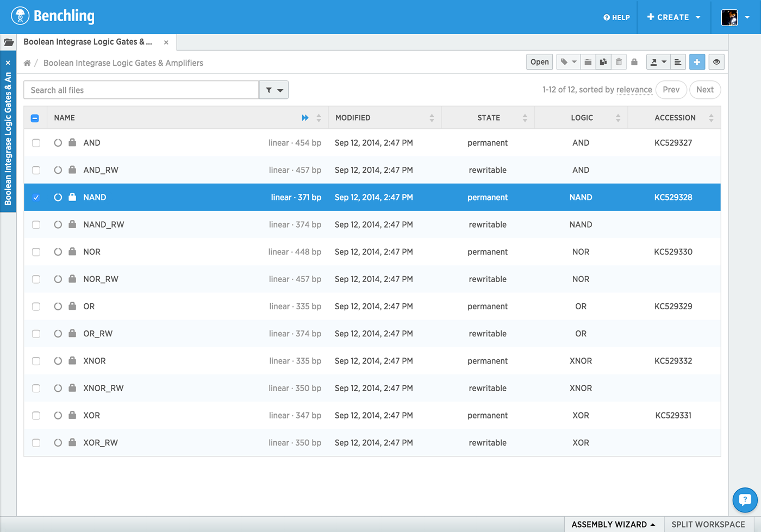The width and height of the screenshot is (761, 532).
Task: Open the tag label icon in the toolbar
Action: 564,61
